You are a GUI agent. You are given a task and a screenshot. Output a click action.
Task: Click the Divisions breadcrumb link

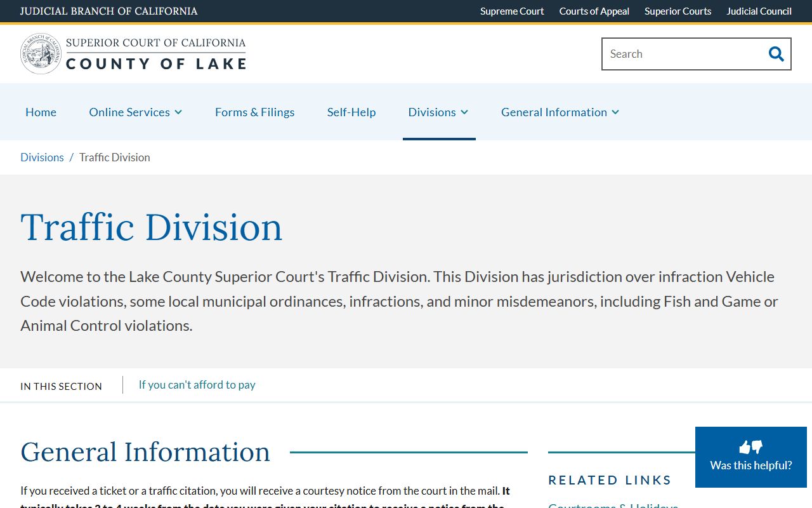(42, 157)
